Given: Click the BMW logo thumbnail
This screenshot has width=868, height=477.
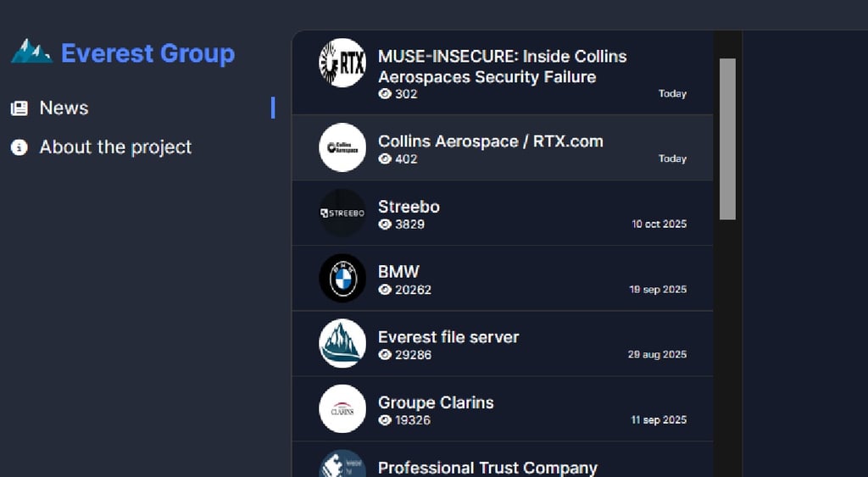Looking at the screenshot, I should 342,278.
